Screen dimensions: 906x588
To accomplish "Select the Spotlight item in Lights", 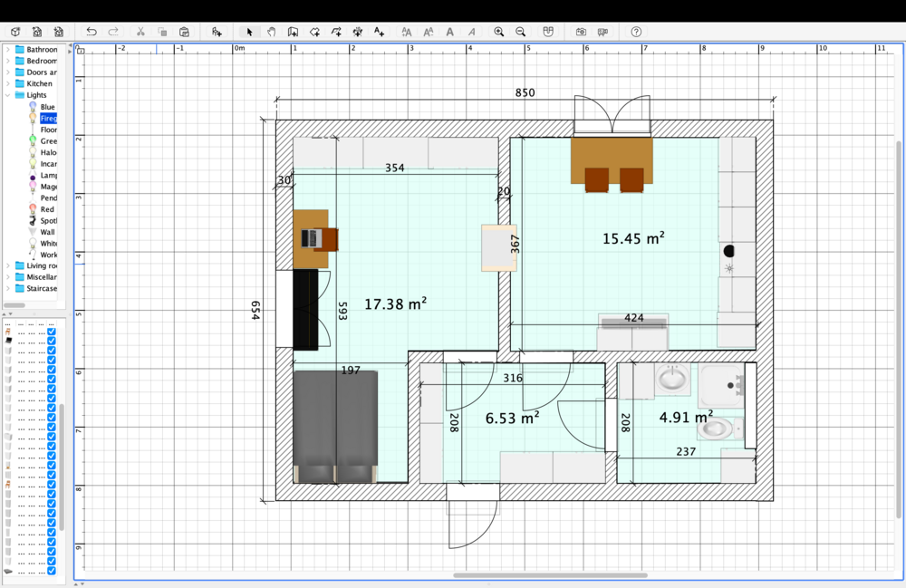I will pos(48,221).
